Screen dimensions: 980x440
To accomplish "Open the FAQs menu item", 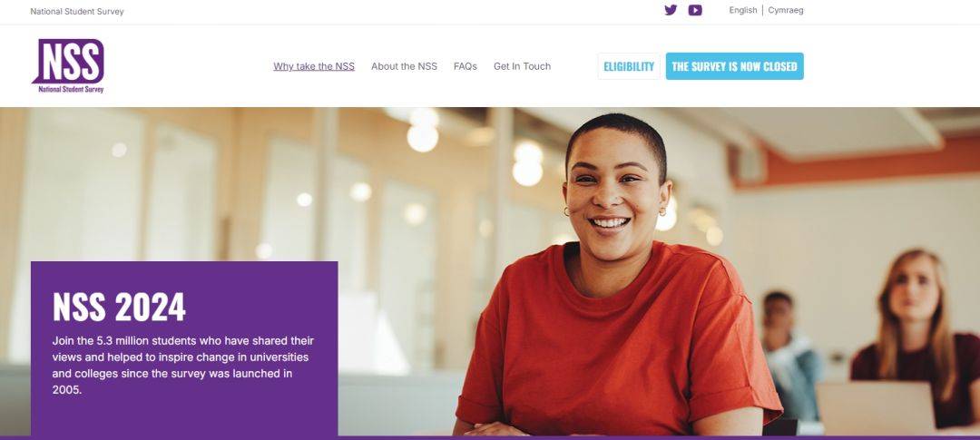I will 465,66.
